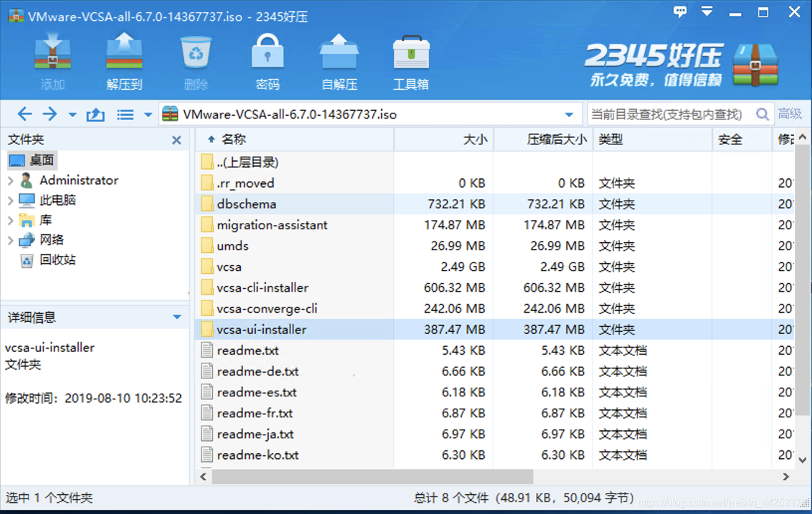
Task: Open the 工具箱 (Toolbox) icon
Action: point(411,53)
